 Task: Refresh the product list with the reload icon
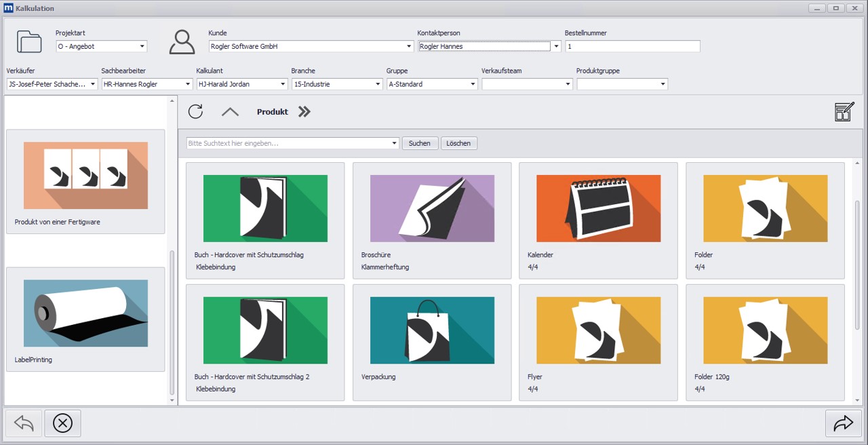pyautogui.click(x=195, y=111)
